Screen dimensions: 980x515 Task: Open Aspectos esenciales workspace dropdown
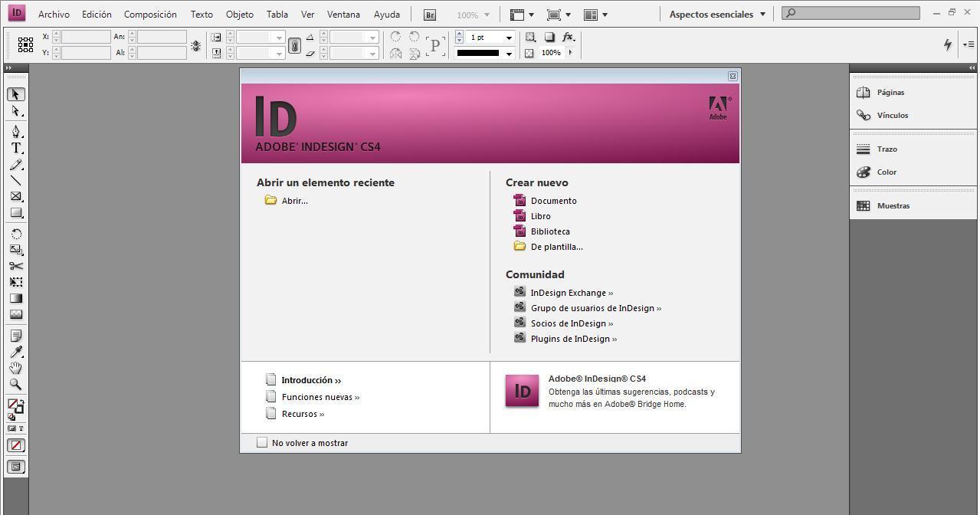tap(717, 15)
